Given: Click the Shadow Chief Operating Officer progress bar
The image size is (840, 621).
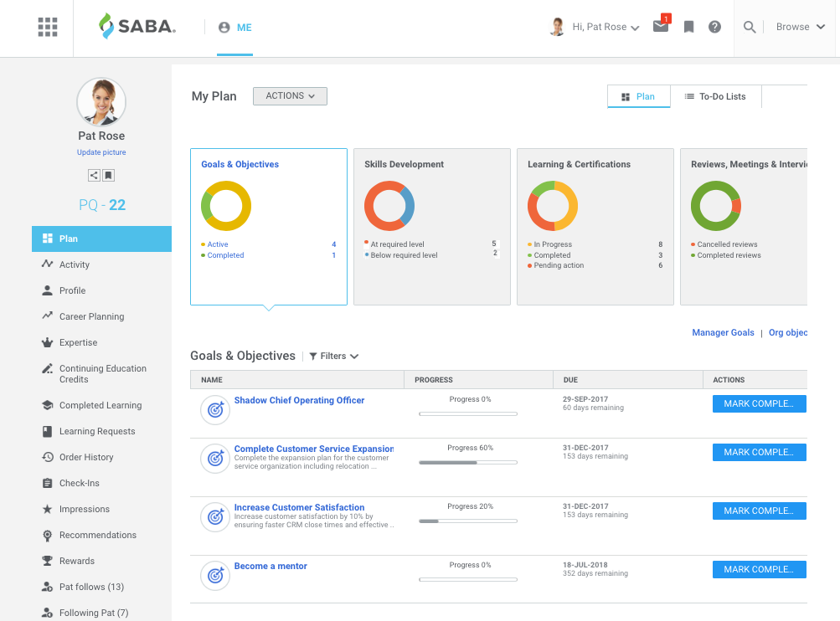Looking at the screenshot, I should 468,413.
